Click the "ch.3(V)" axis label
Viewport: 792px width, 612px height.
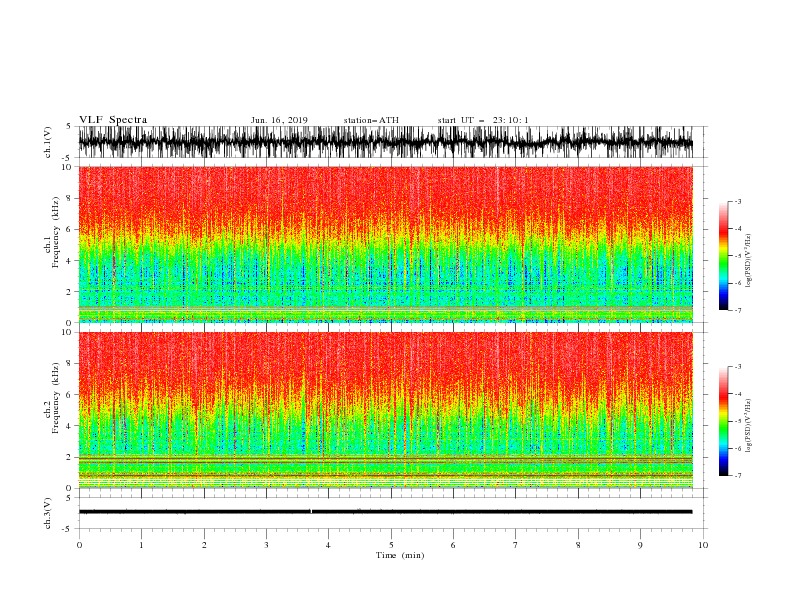tap(48, 513)
